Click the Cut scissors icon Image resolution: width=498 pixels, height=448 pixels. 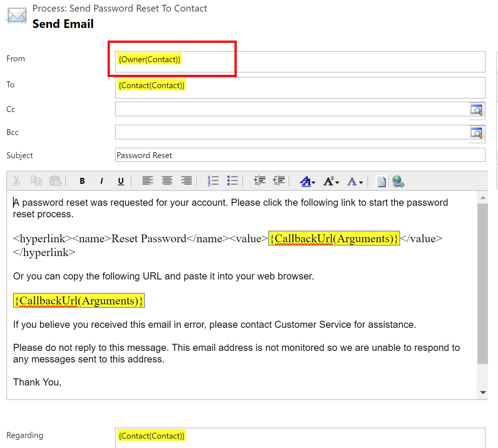click(16, 181)
